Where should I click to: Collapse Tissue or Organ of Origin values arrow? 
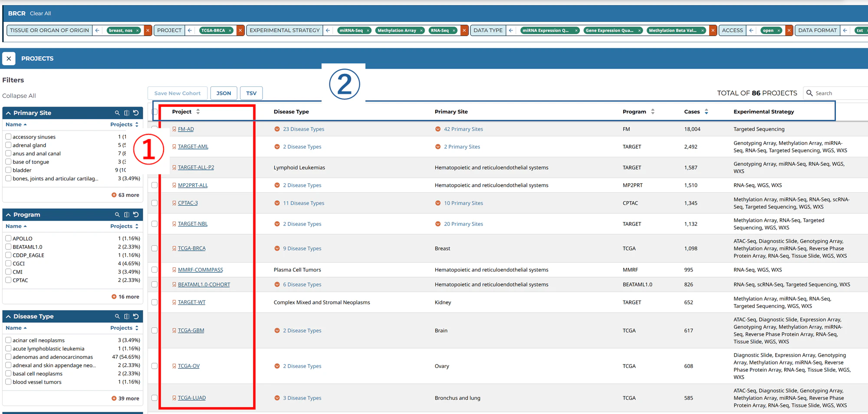pyautogui.click(x=98, y=30)
